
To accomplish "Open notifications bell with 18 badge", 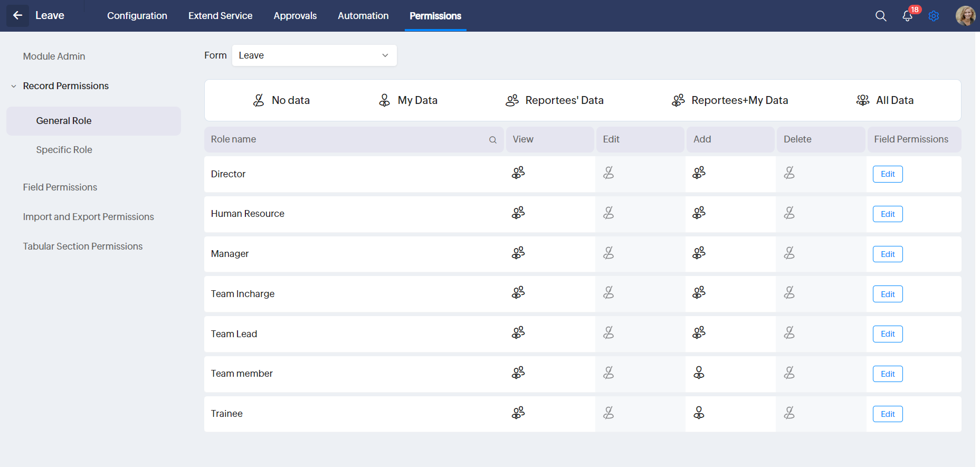I will pos(908,16).
